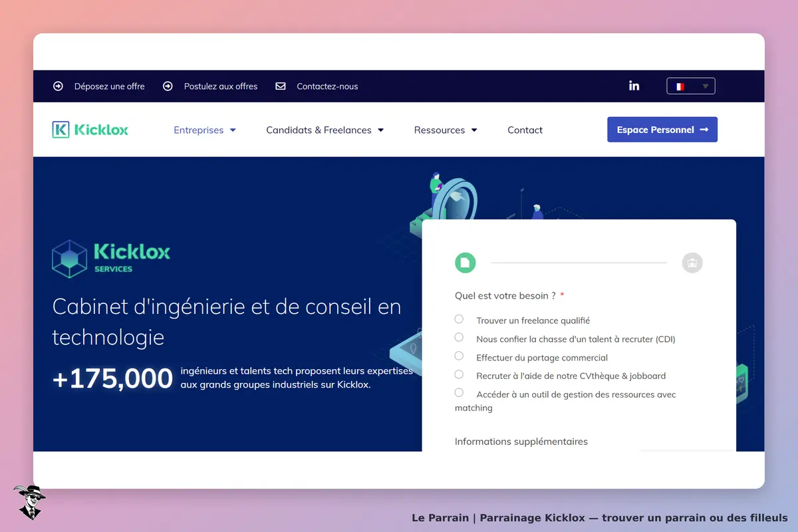798x532 pixels.
Task: Click the envelope icon beside Contactez-nous
Action: [x=281, y=86]
